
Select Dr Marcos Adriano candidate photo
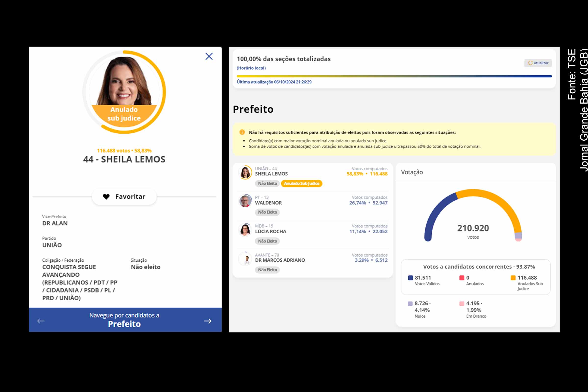coord(245,259)
